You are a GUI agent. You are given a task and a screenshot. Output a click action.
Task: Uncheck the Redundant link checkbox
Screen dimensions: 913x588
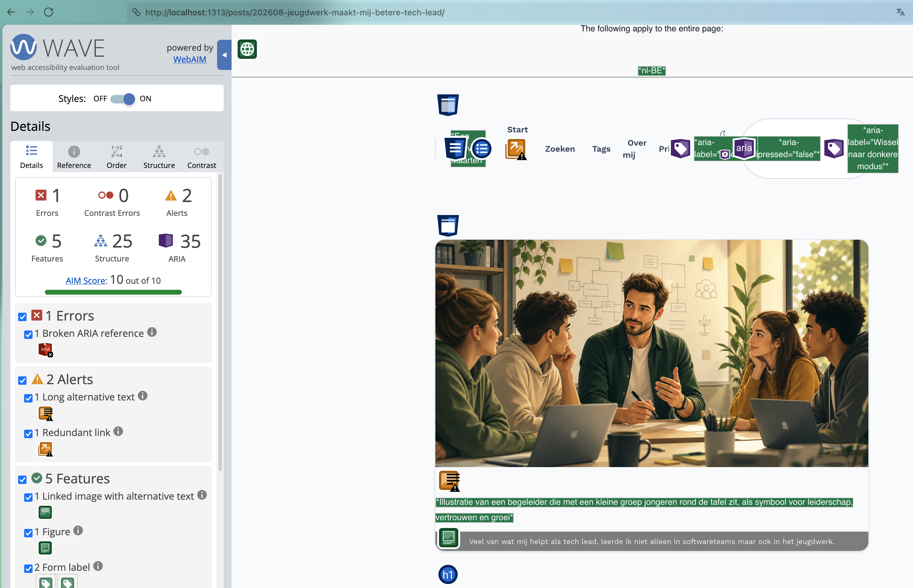click(x=28, y=434)
